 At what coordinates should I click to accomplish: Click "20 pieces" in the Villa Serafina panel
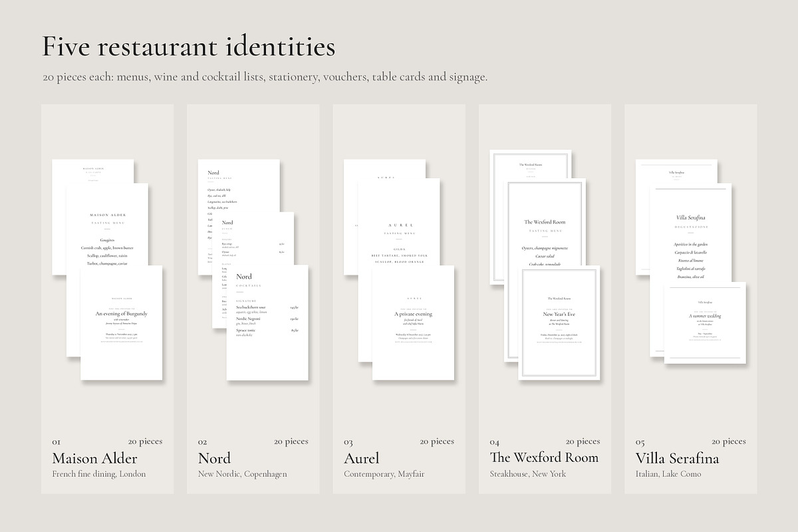point(729,442)
